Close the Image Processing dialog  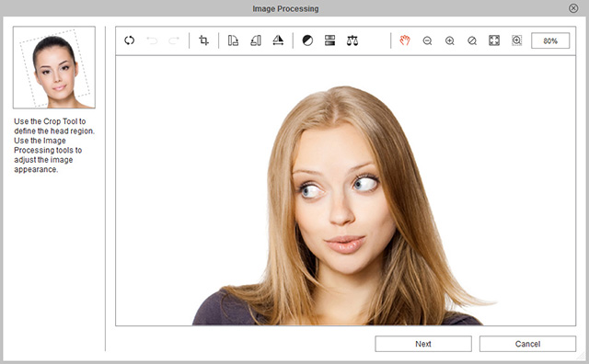point(573,8)
